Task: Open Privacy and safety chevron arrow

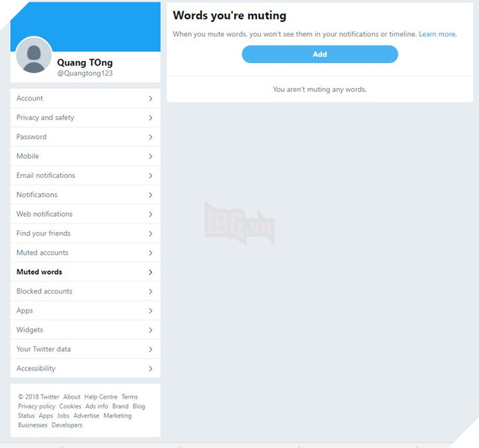Action: [x=151, y=118]
